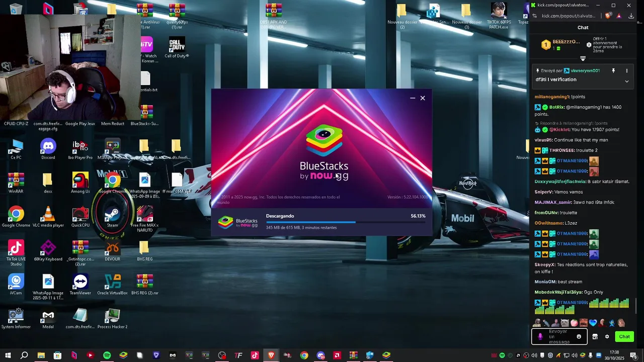The image size is (644, 362).
Task: Click the purple microphone icon in chat
Action: tap(540, 337)
